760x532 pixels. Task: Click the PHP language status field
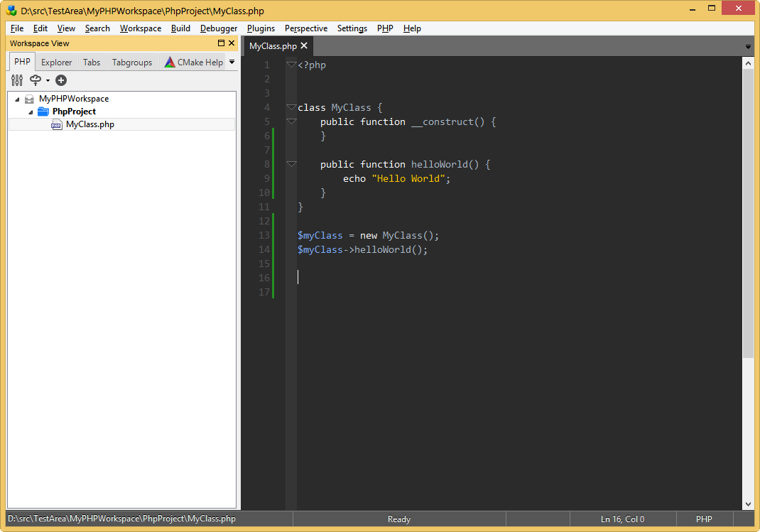click(704, 519)
